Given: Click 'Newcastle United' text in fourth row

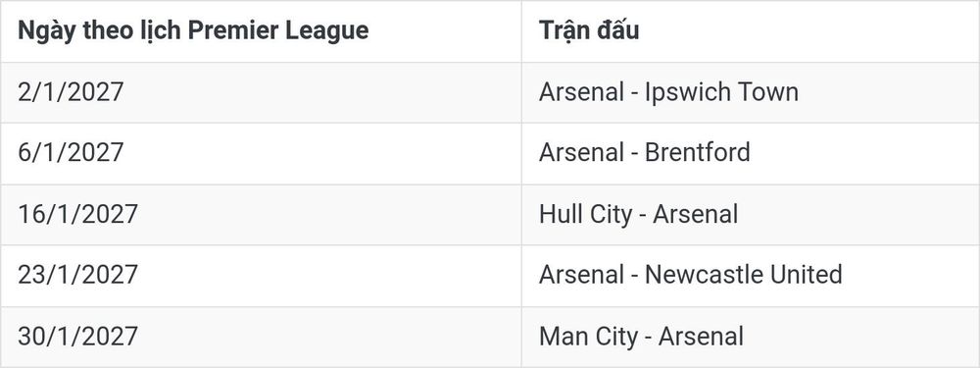Looking at the screenshot, I should [744, 275].
